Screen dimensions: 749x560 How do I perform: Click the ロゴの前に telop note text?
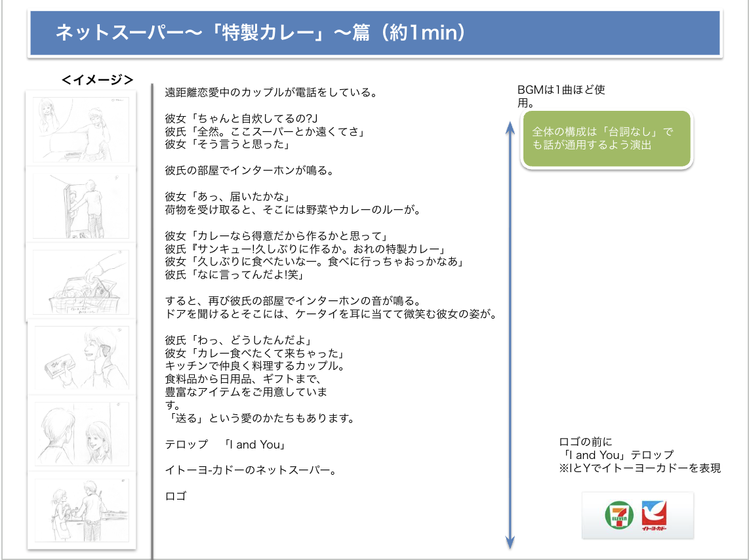pos(639,455)
